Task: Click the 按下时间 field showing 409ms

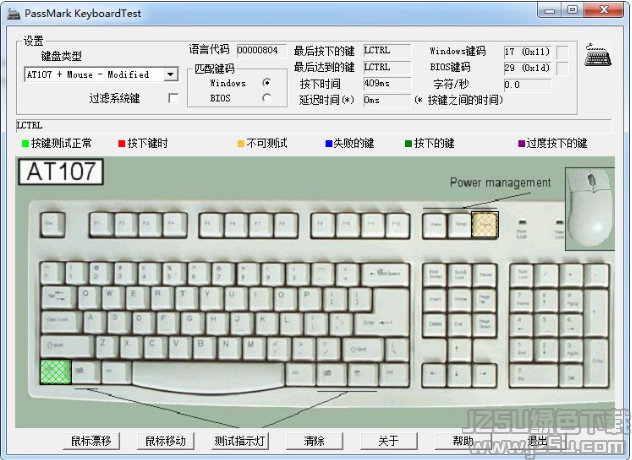Action: [x=387, y=83]
